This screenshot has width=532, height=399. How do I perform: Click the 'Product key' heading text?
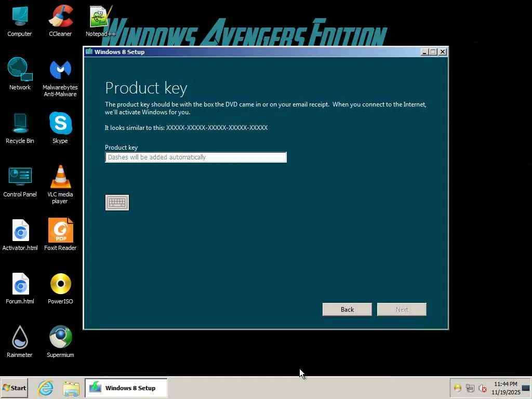point(146,88)
